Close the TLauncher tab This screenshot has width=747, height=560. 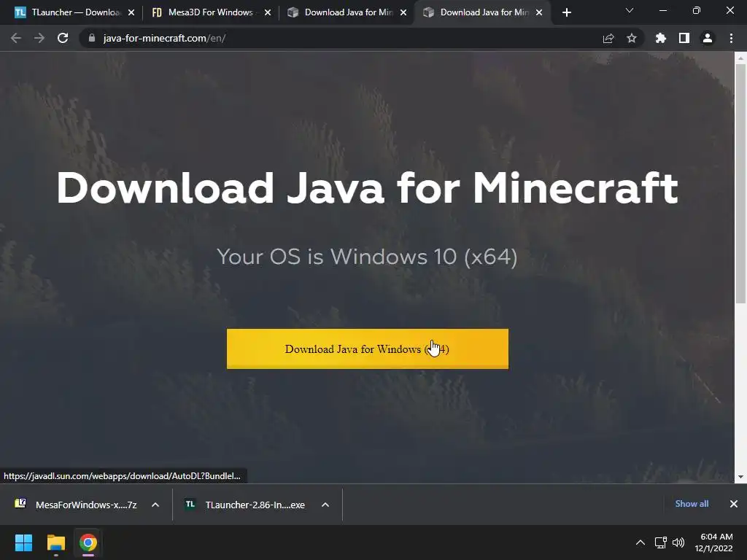tap(131, 12)
